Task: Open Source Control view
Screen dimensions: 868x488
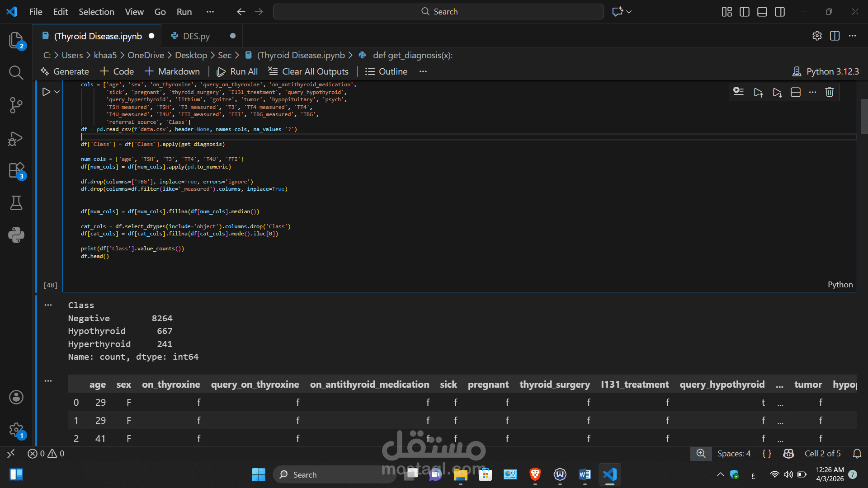Action: pyautogui.click(x=16, y=105)
